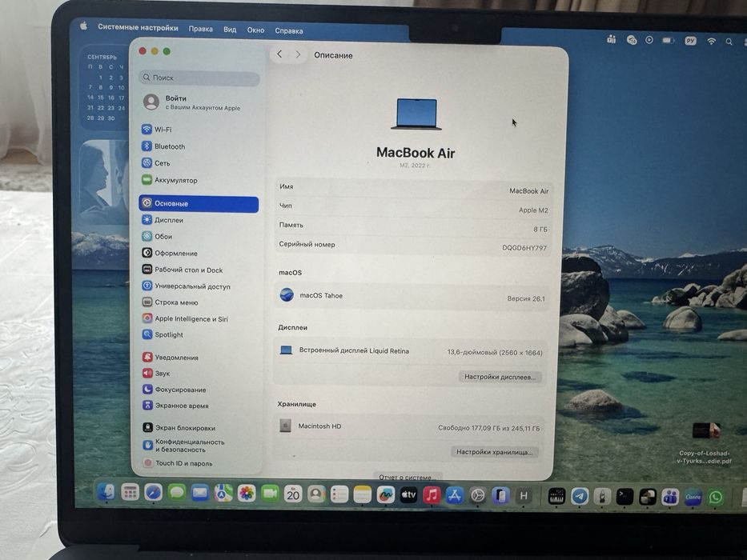This screenshot has height=560, width=747.
Task: Select the Имя MacBook Air field
Action: tap(413, 189)
